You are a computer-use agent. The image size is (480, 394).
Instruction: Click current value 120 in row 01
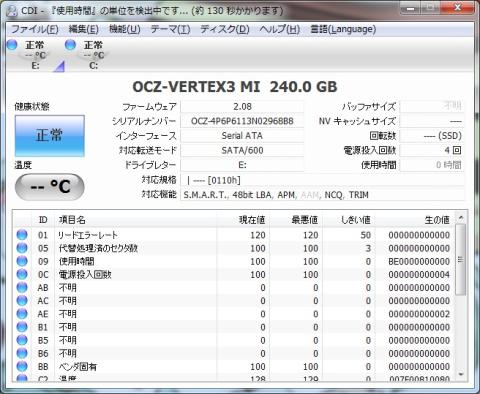tap(258, 235)
